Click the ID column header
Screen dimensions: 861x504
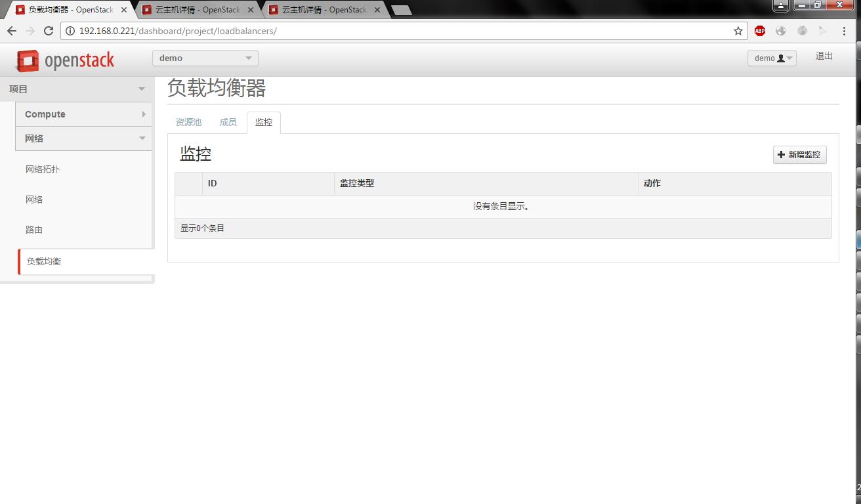click(268, 184)
